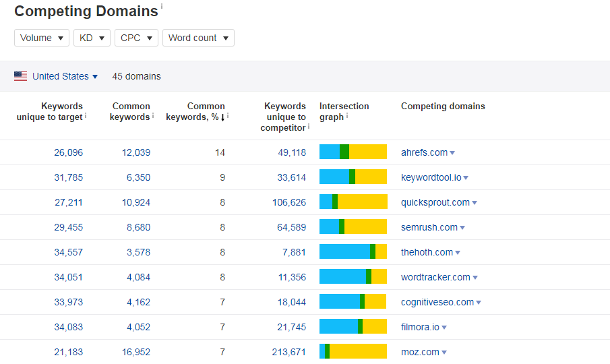Viewport: 610px width, 364px height.
Task: Open 11,356 keywords unique to wordtracker.com
Action: [x=292, y=277]
